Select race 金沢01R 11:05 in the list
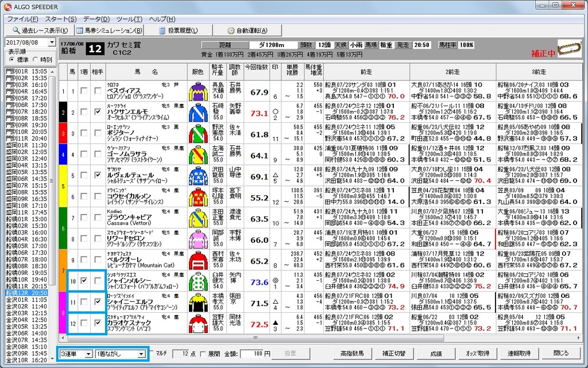Viewport: 588px width, 368px height. pyautogui.click(x=26, y=300)
